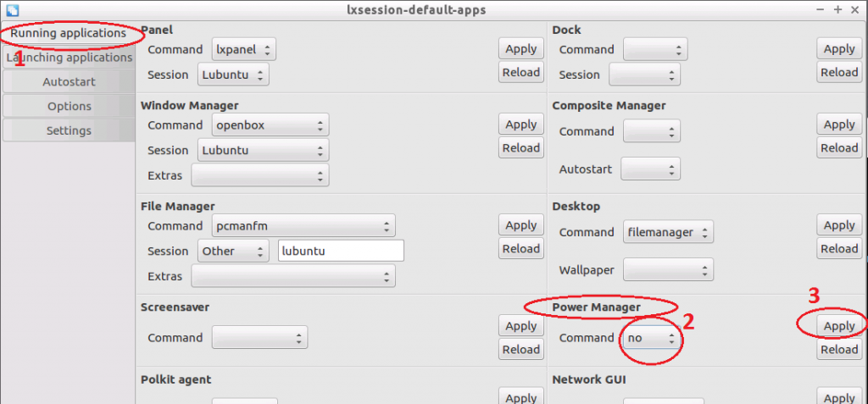Open File Manager Session Other dropdown
Image resolution: width=868 pixels, height=404 pixels.
tap(233, 251)
